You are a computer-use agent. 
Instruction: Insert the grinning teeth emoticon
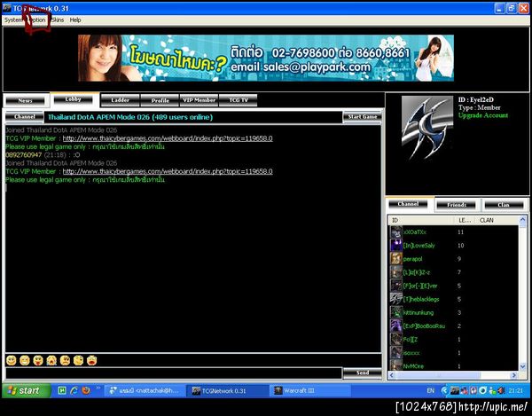(x=25, y=360)
